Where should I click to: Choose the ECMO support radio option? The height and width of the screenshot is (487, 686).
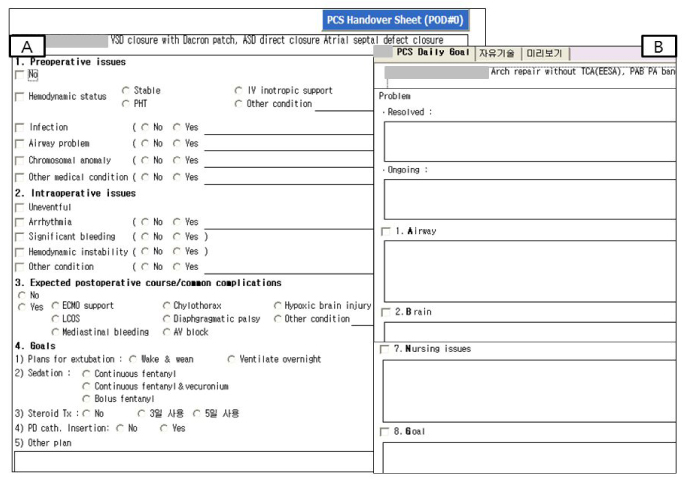tap(56, 305)
